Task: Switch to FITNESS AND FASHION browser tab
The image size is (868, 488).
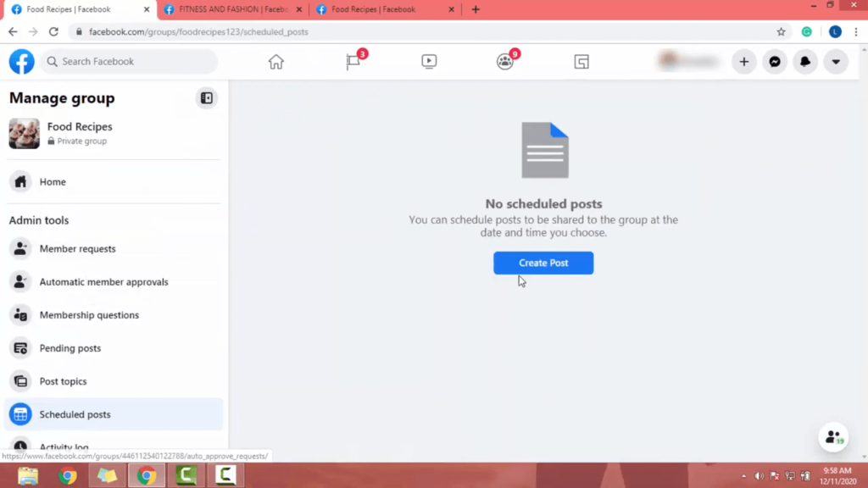Action: (x=232, y=9)
